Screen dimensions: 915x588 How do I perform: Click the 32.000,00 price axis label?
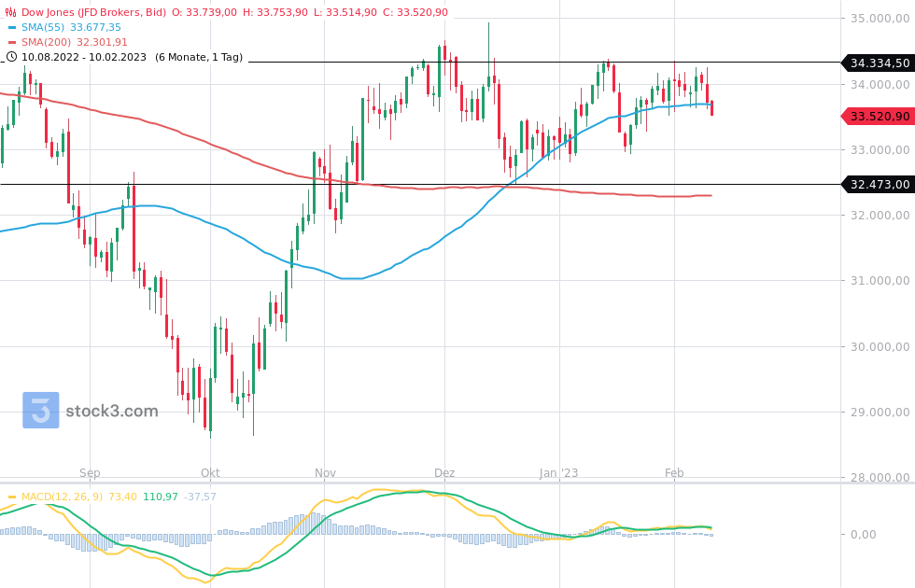pyautogui.click(x=880, y=216)
